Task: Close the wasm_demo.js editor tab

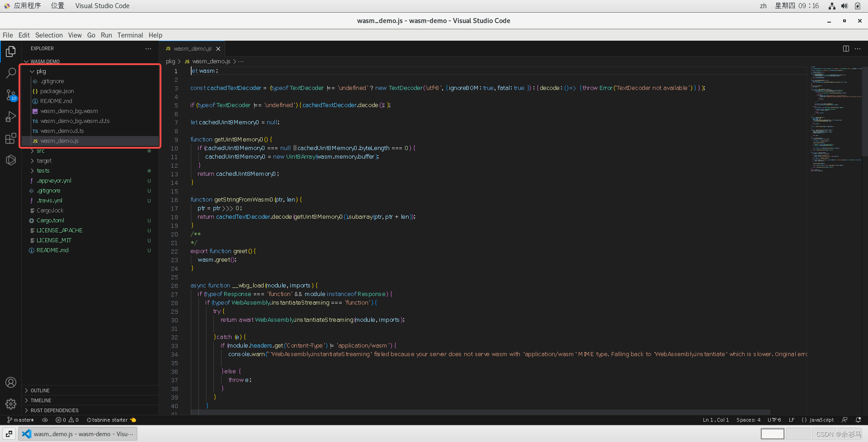Action: coord(218,49)
